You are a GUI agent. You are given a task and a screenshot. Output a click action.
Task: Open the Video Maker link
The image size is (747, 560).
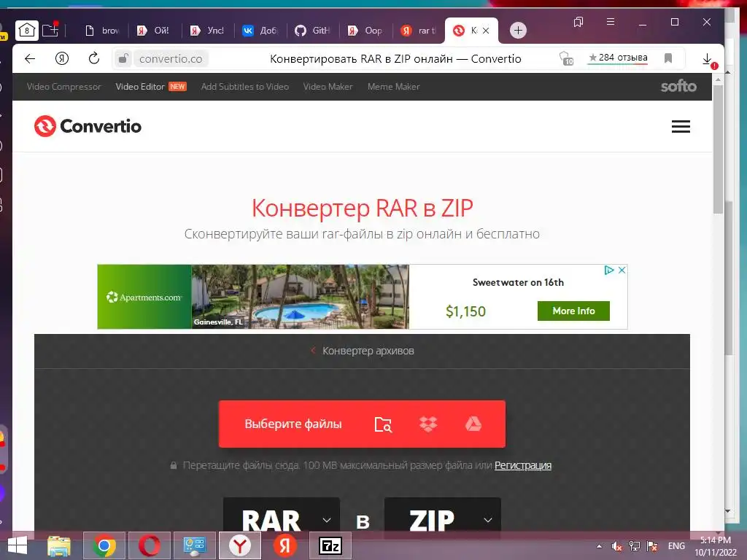coord(328,87)
